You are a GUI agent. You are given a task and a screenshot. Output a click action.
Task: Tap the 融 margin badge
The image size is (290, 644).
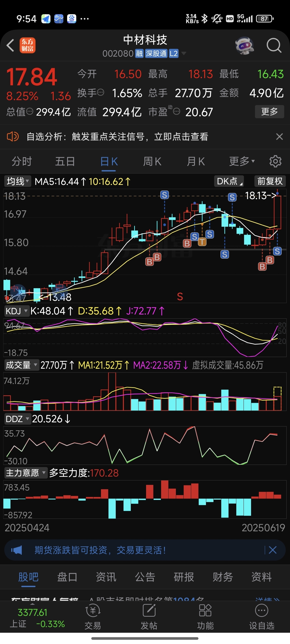[x=139, y=53]
